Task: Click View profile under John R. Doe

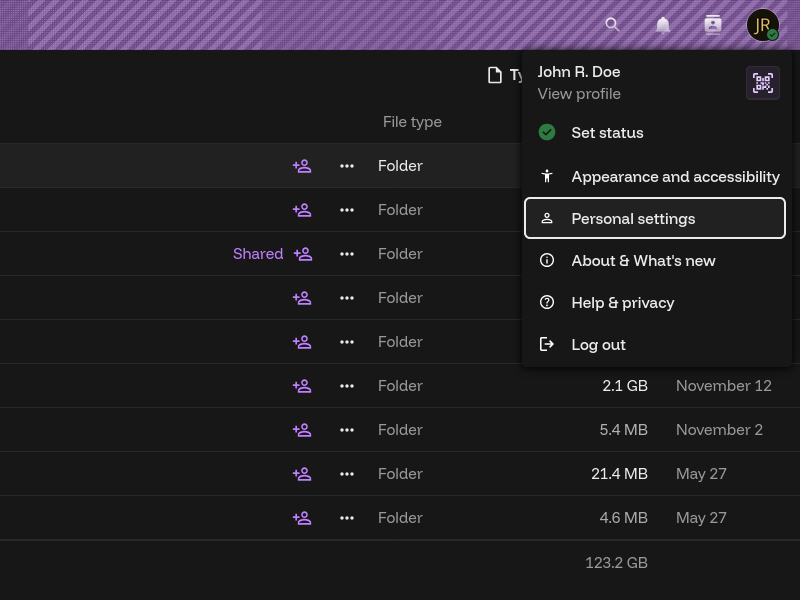Action: [579, 94]
